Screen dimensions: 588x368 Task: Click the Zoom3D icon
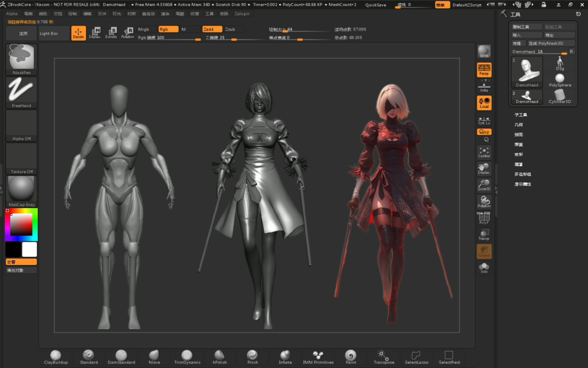click(484, 185)
